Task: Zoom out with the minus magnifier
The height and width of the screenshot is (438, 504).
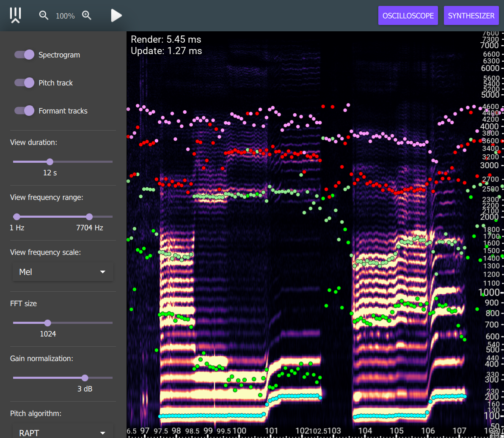Action: pyautogui.click(x=44, y=16)
